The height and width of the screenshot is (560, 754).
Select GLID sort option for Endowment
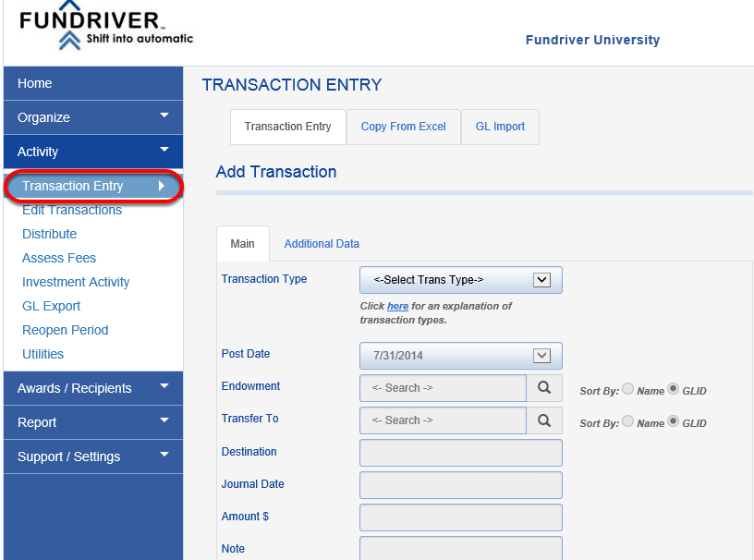pos(674,389)
